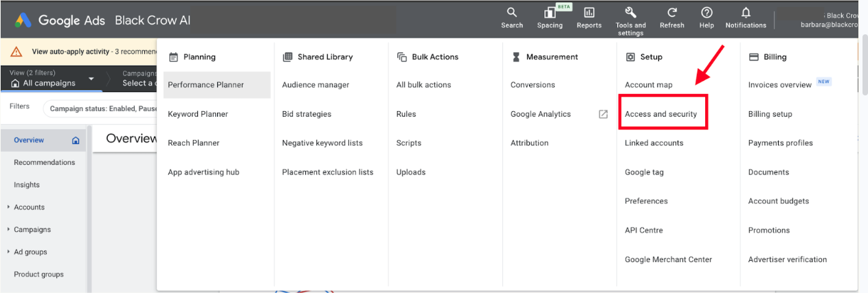Click the Planning column heading
868x293 pixels.
[x=199, y=57]
